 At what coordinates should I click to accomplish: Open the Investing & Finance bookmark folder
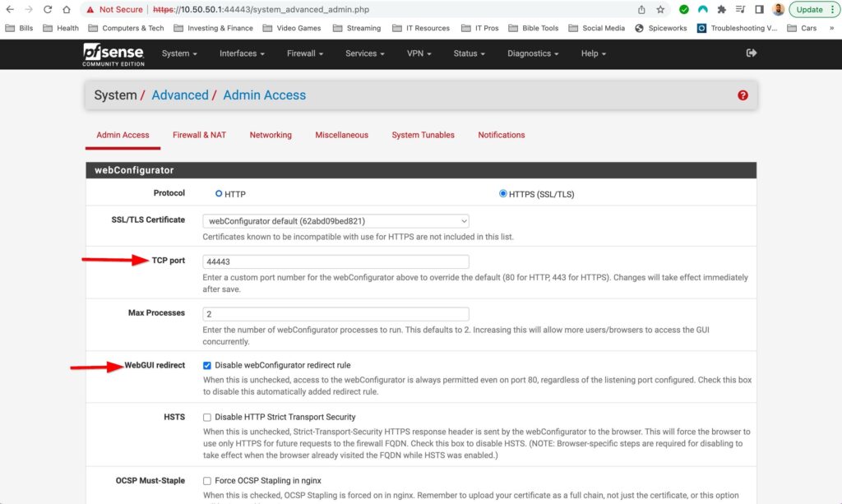click(x=213, y=28)
